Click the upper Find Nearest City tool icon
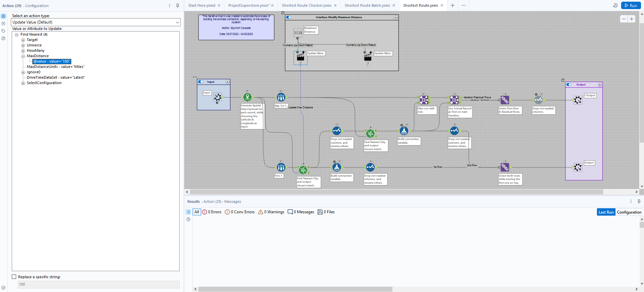 pyautogui.click(x=370, y=134)
